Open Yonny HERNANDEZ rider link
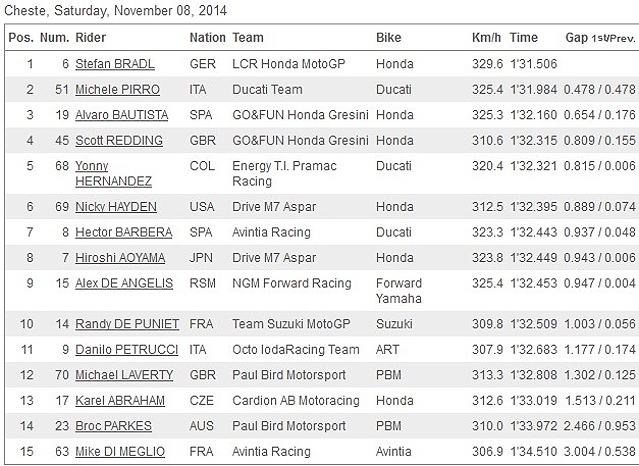Screen dimensions: 639x466 (x=113, y=173)
